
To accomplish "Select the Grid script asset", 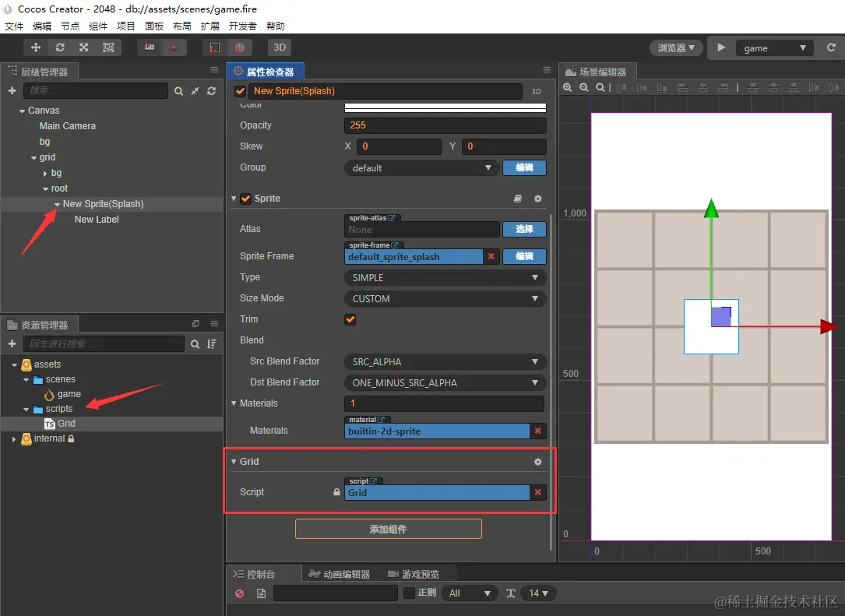I will click(x=66, y=424).
